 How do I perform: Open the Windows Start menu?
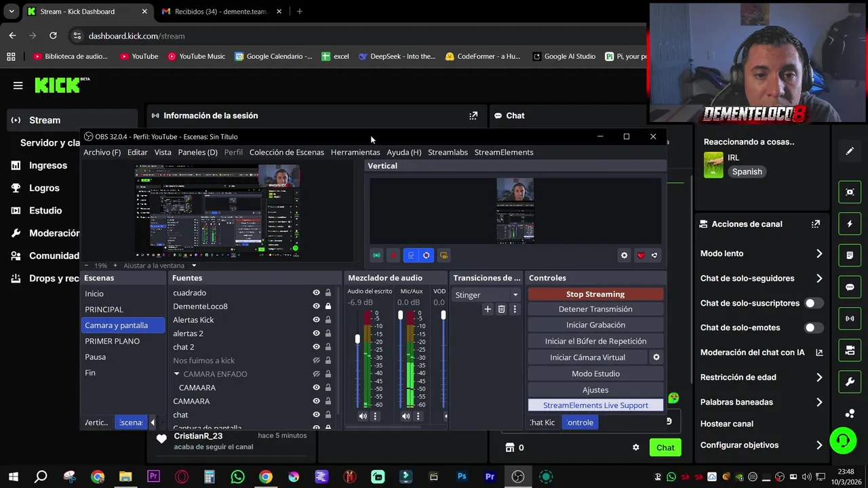[13, 476]
